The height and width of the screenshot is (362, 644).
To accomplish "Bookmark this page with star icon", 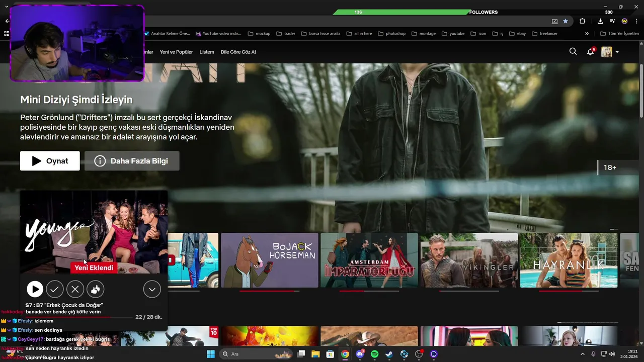I will click(x=566, y=21).
